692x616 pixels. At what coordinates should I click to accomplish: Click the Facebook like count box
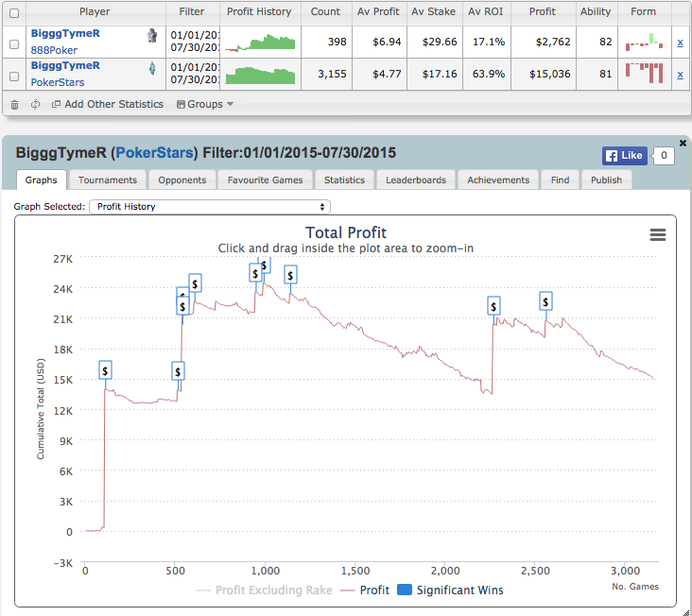pos(664,156)
